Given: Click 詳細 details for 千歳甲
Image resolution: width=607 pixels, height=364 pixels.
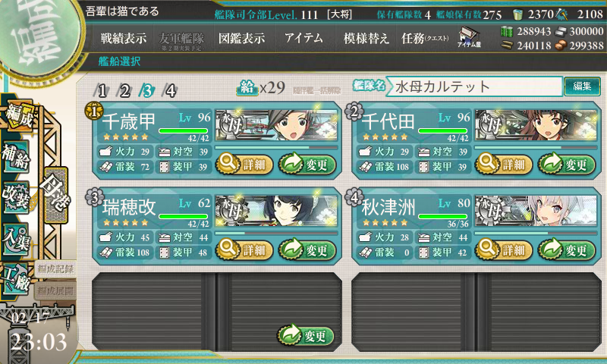Looking at the screenshot, I should tap(244, 164).
